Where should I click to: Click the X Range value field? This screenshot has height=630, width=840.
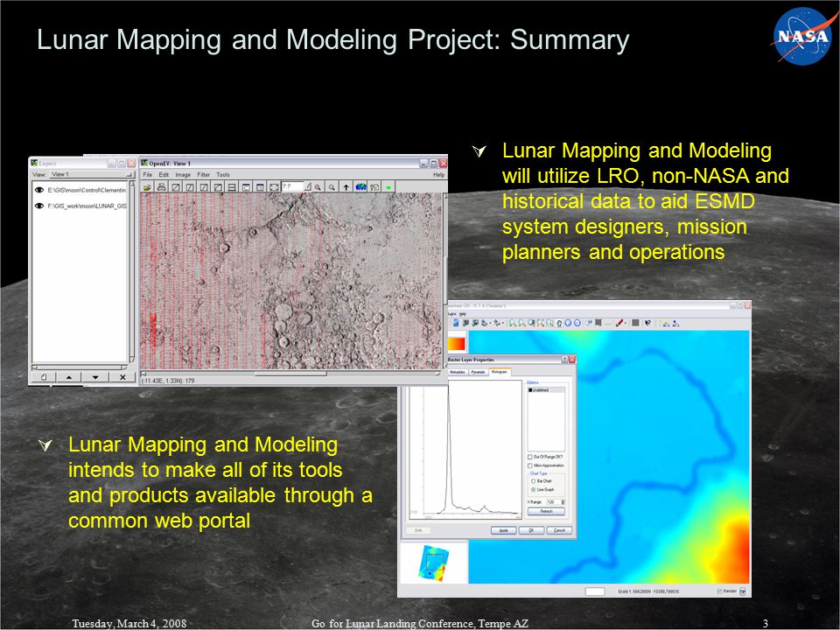[x=552, y=502]
